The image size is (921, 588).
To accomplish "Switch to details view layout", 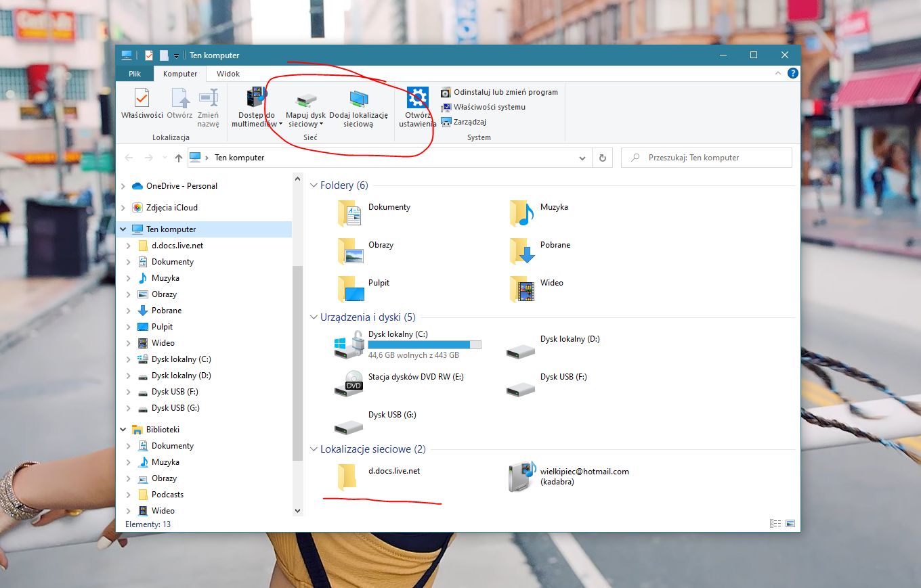I will (775, 524).
